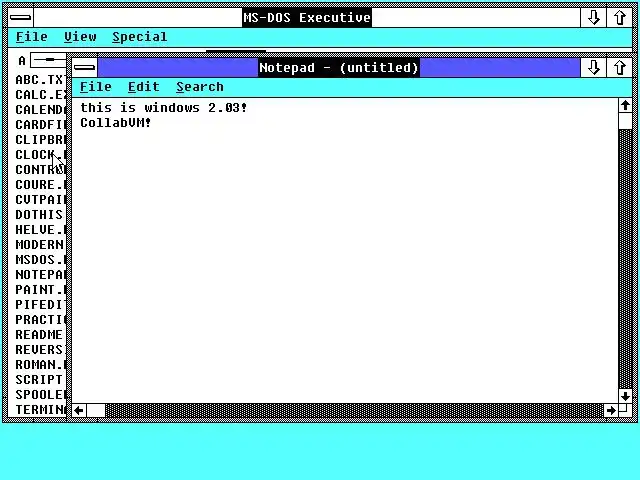Click Notepad horizontal scrollbar right arrow
This screenshot has height=480, width=640.
611,410
